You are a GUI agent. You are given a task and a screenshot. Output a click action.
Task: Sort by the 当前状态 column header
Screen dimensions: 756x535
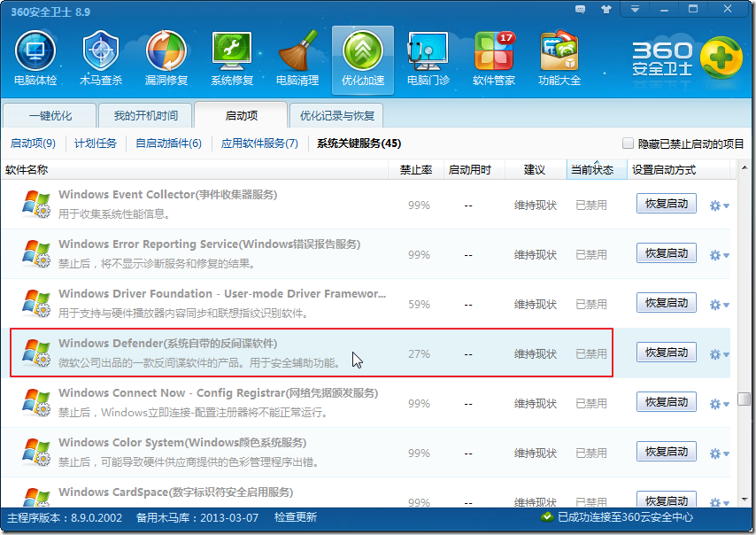click(597, 170)
